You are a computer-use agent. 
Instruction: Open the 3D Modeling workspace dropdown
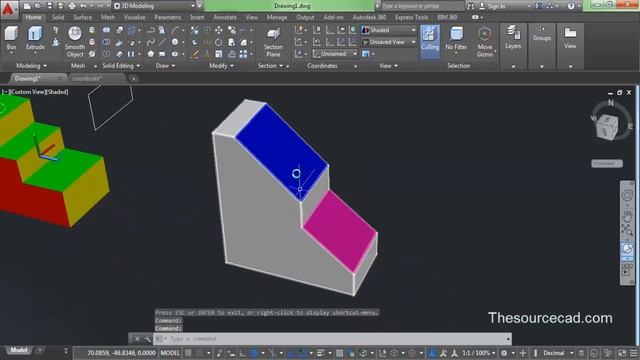coord(154,6)
